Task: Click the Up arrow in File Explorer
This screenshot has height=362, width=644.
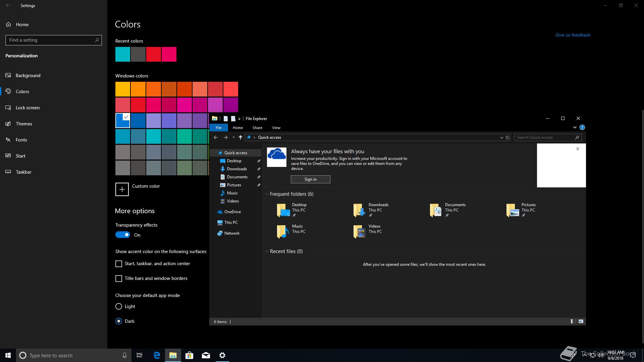Action: [240, 137]
